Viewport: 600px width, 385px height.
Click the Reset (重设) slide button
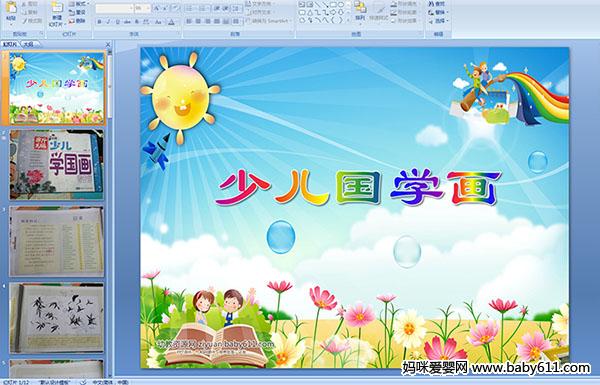point(77,12)
